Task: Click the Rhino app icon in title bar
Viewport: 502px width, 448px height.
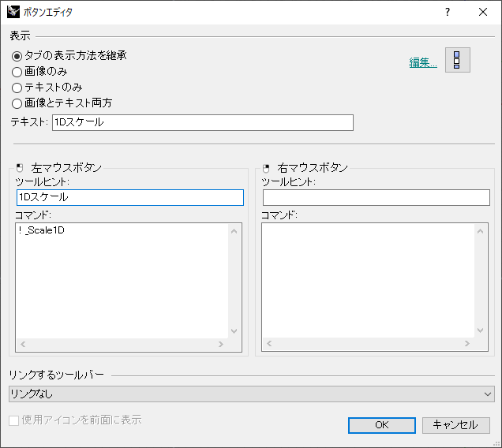Action: pos(13,12)
